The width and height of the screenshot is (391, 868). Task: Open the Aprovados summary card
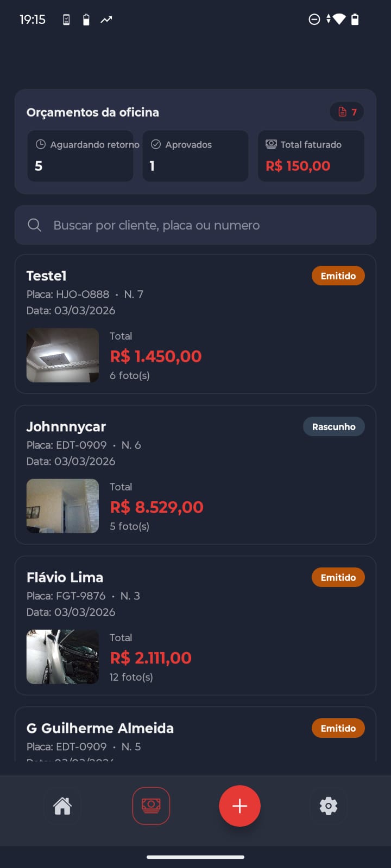coord(195,156)
